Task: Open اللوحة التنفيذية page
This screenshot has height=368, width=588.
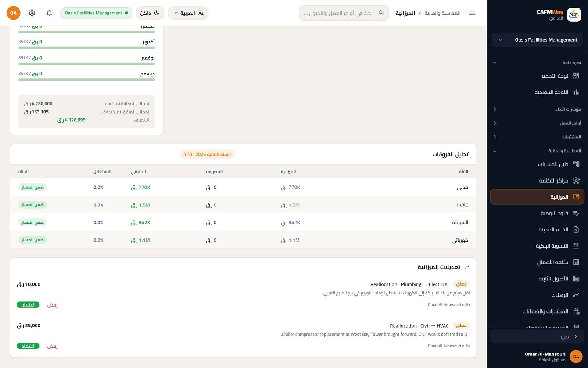Action: click(537, 92)
